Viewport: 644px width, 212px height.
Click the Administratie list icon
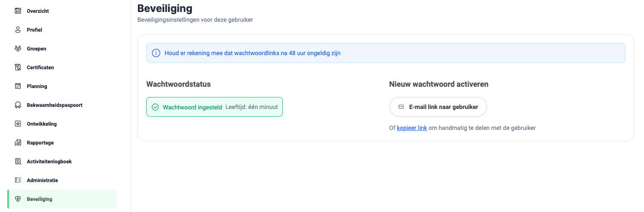click(x=18, y=180)
